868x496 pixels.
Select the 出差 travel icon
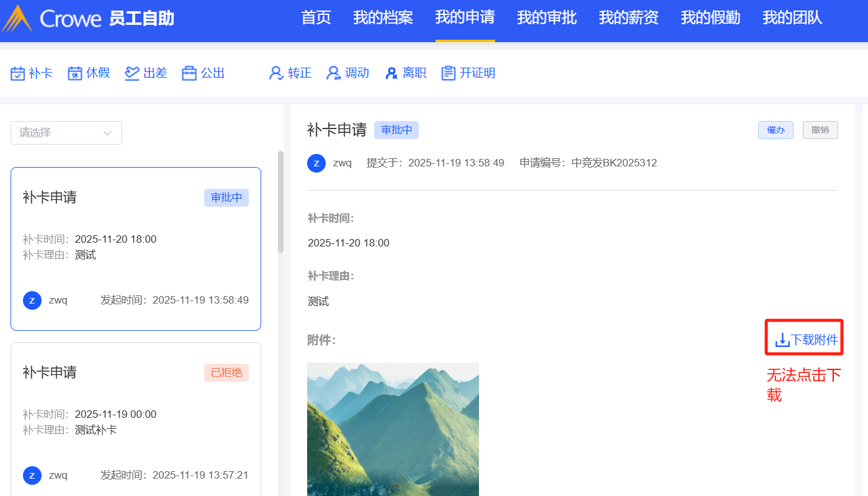[132, 73]
